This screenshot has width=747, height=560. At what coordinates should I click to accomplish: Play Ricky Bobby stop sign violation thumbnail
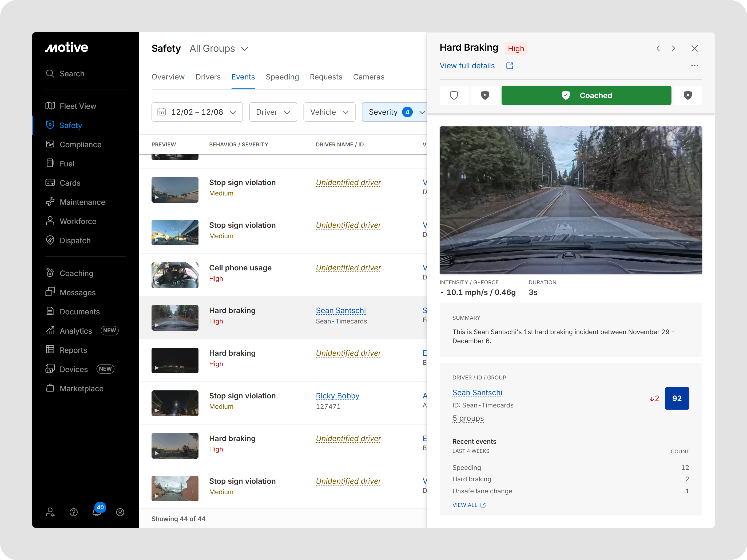point(175,403)
